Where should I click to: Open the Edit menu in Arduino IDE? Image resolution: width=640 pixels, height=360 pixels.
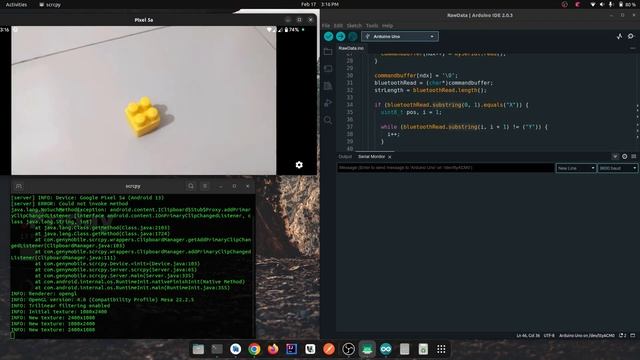[338, 26]
